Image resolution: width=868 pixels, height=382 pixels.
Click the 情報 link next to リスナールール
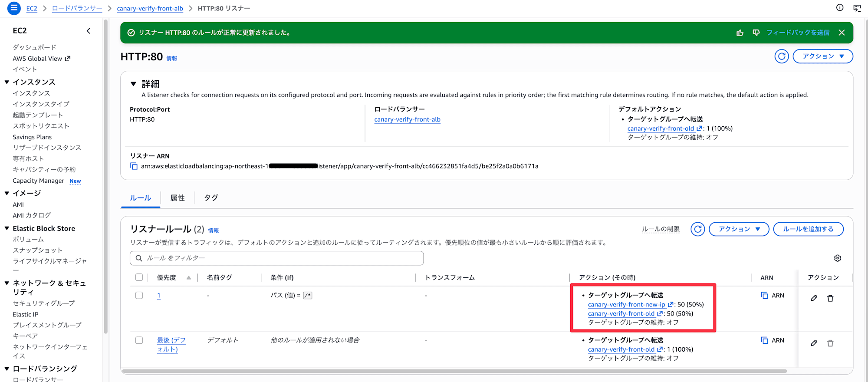[x=214, y=231]
